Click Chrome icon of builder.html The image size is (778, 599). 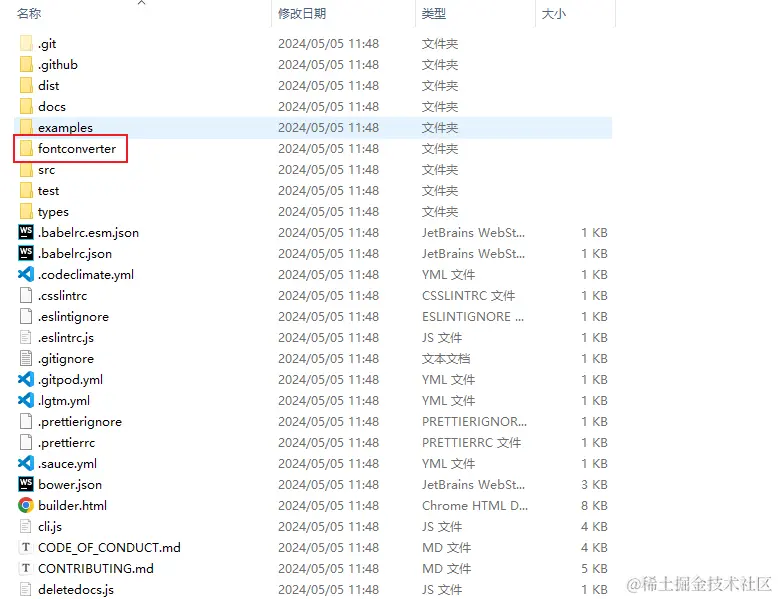coord(26,505)
